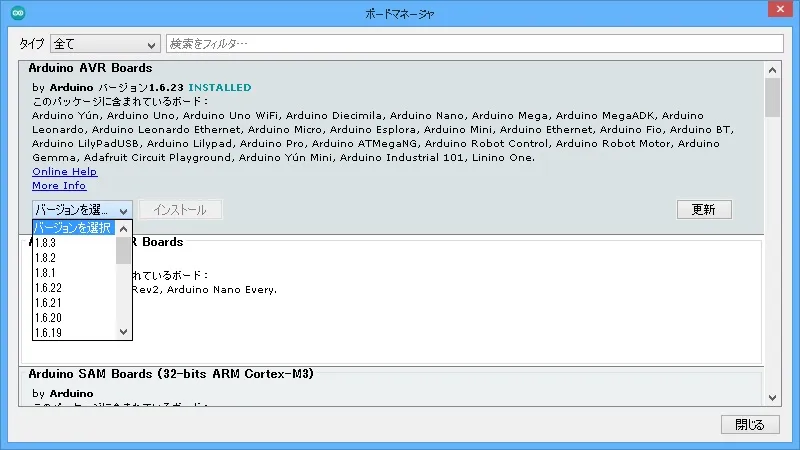Click the version list scroll-down arrow

click(124, 332)
